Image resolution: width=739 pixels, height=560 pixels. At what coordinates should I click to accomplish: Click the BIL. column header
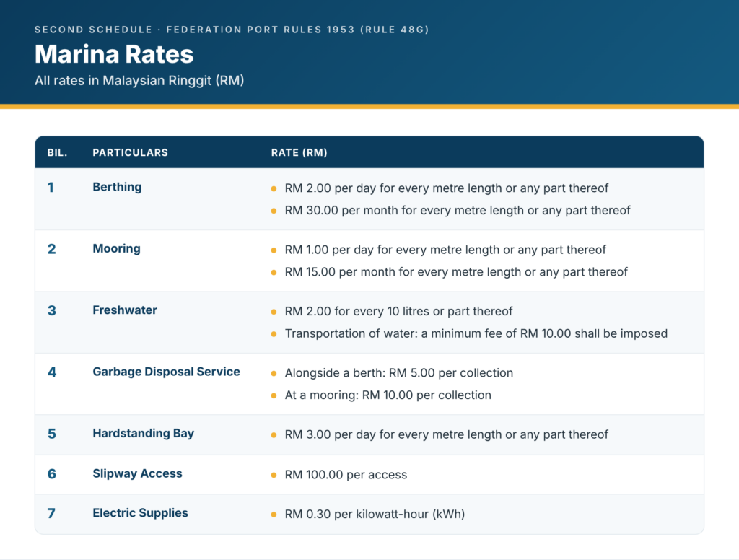[x=58, y=153]
